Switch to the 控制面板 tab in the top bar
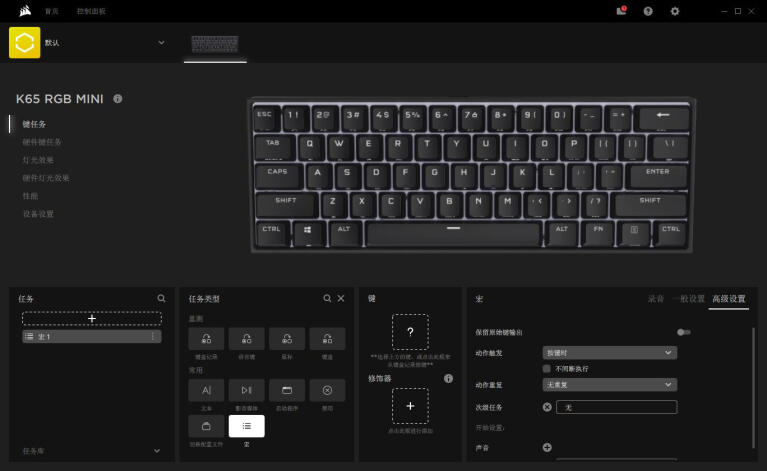The image size is (767, 471). pos(91,11)
